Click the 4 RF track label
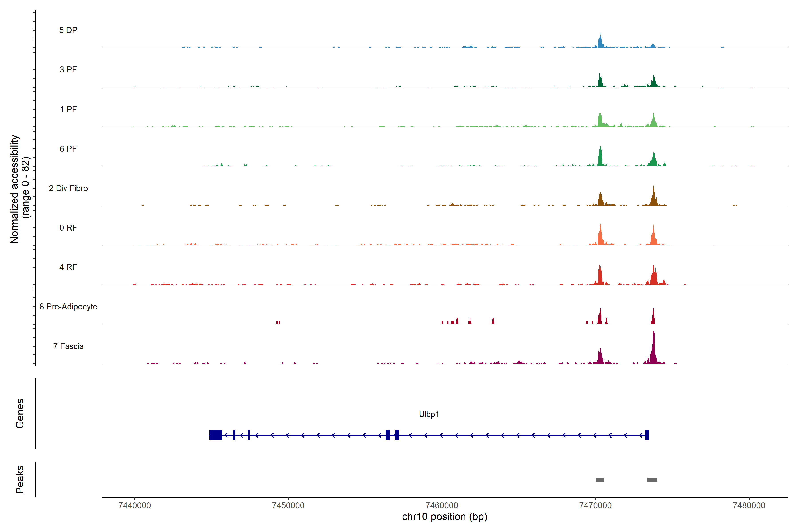The width and height of the screenshot is (798, 532). [68, 267]
